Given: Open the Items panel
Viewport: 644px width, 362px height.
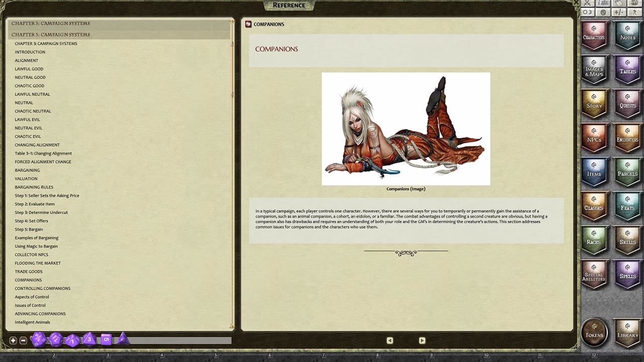Looking at the screenshot, I should (x=595, y=172).
